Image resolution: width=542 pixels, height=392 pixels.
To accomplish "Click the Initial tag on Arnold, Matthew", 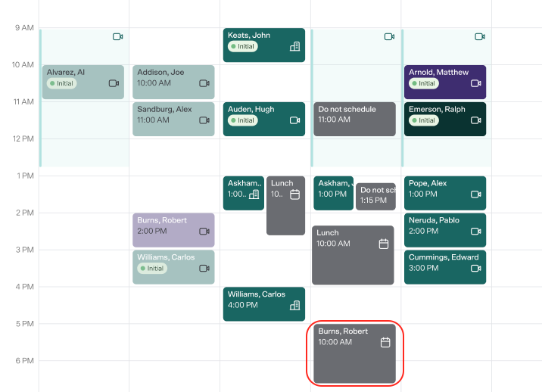I will 424,83.
